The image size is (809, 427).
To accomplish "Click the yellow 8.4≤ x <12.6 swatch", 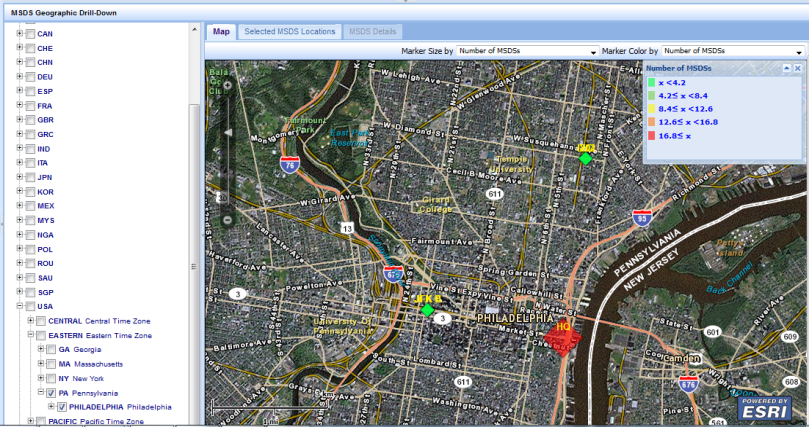I will point(651,109).
